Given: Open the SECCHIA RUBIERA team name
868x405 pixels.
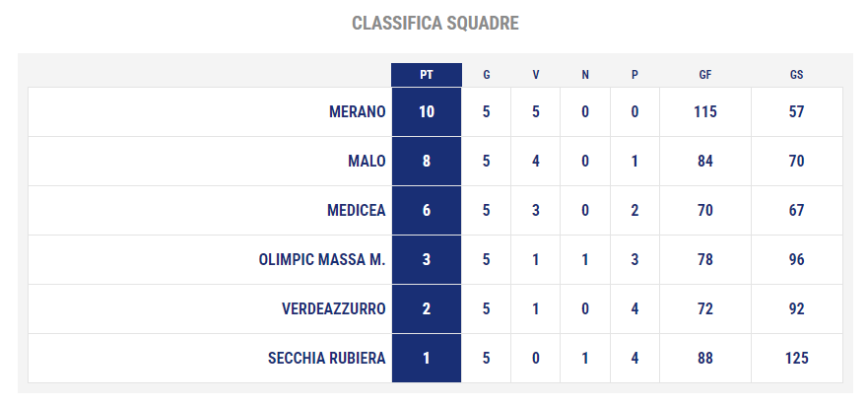Looking at the screenshot, I should [326, 359].
